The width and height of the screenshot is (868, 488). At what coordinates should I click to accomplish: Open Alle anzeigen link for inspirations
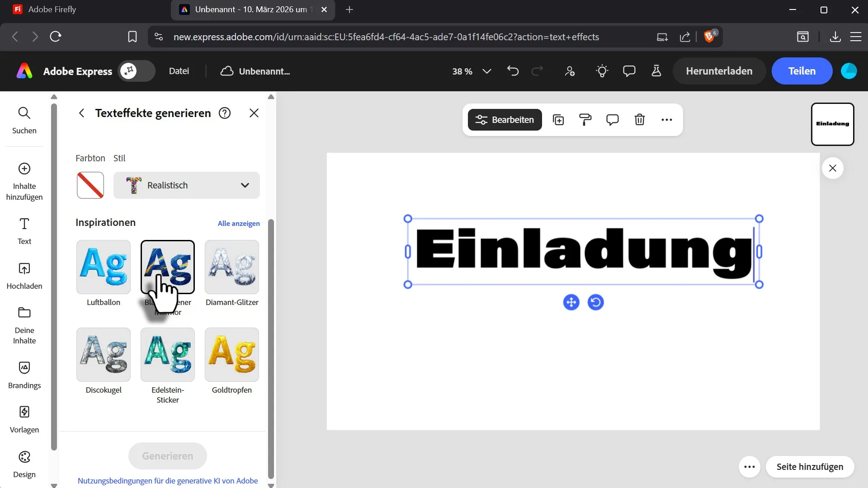click(x=238, y=223)
